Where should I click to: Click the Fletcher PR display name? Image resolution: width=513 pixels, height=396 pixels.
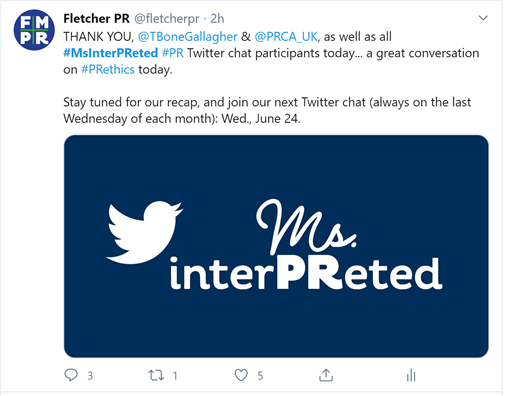click(96, 19)
